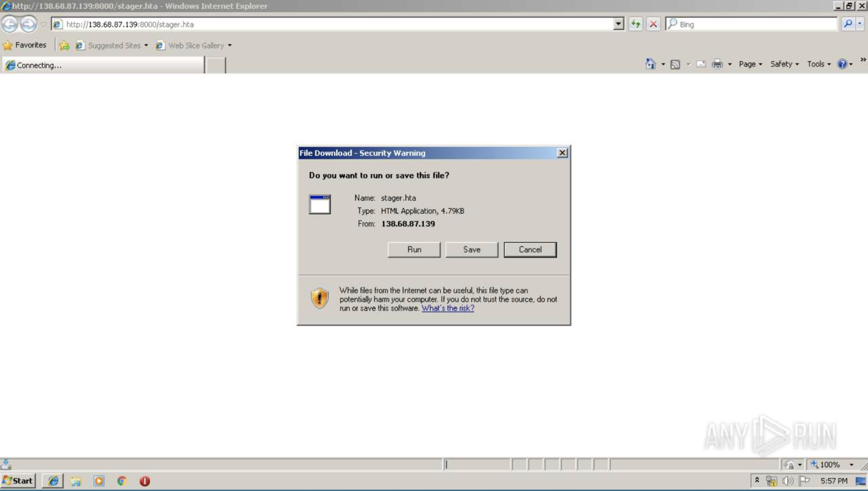
Task: Click the Add to Favorites Bar icon
Action: pyautogui.click(x=64, y=46)
